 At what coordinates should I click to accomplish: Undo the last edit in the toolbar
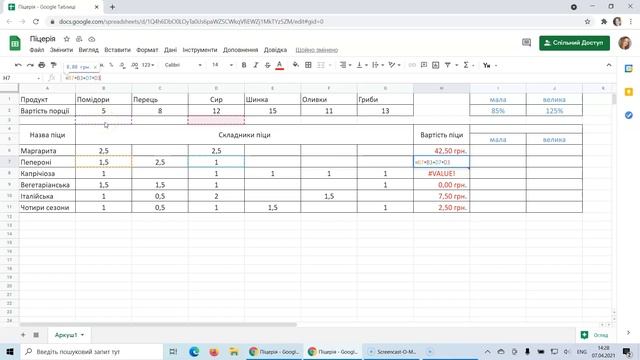coord(18,65)
